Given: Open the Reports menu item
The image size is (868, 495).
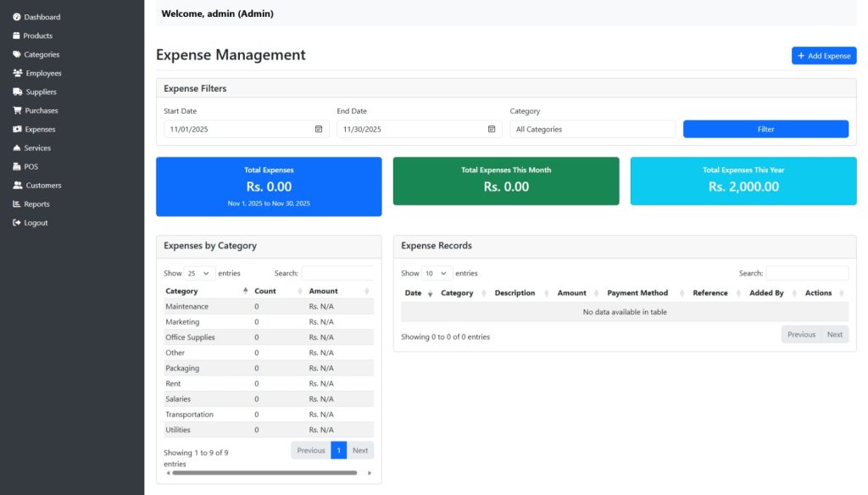Looking at the screenshot, I should [36, 204].
